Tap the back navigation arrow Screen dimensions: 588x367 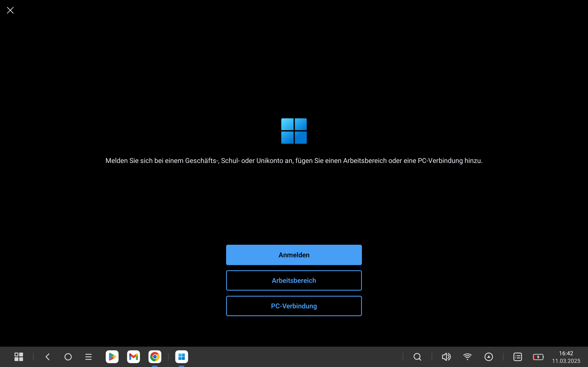[x=48, y=357]
